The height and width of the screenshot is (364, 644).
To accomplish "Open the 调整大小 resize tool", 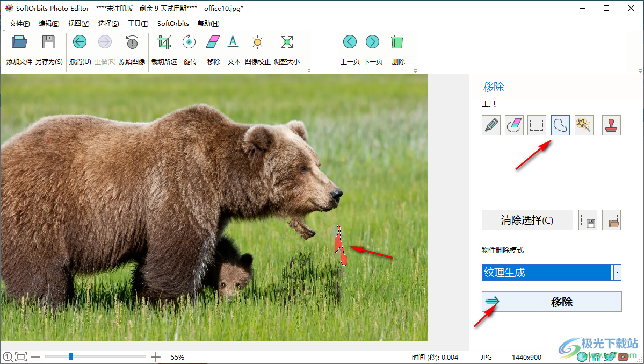I will point(286,41).
